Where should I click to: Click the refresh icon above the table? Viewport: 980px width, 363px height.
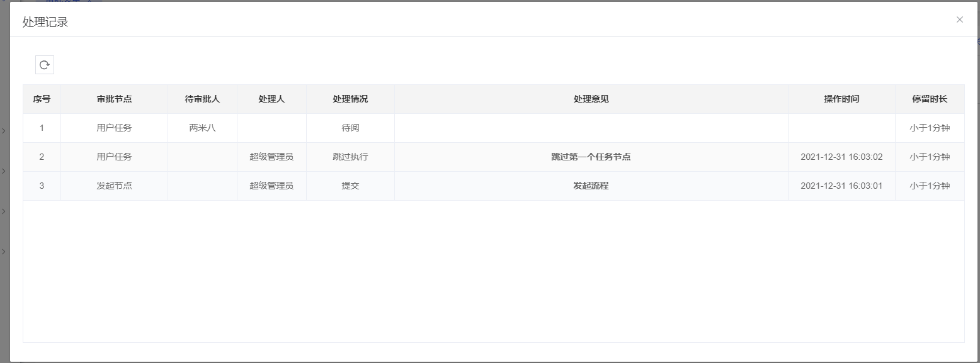[45, 65]
